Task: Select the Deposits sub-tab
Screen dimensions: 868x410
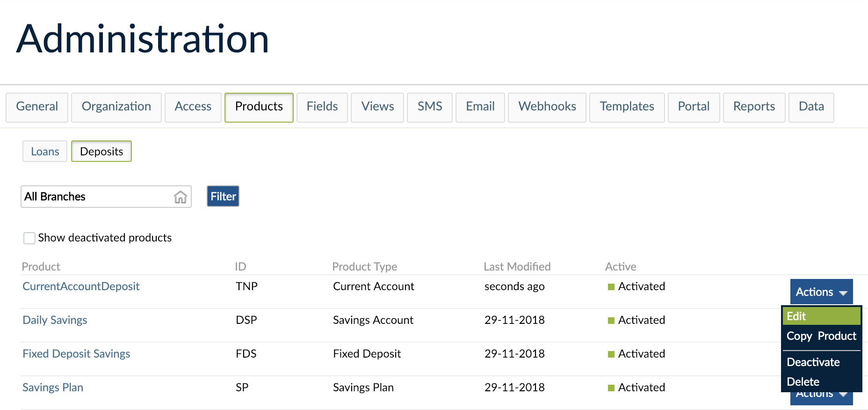Action: pos(101,151)
